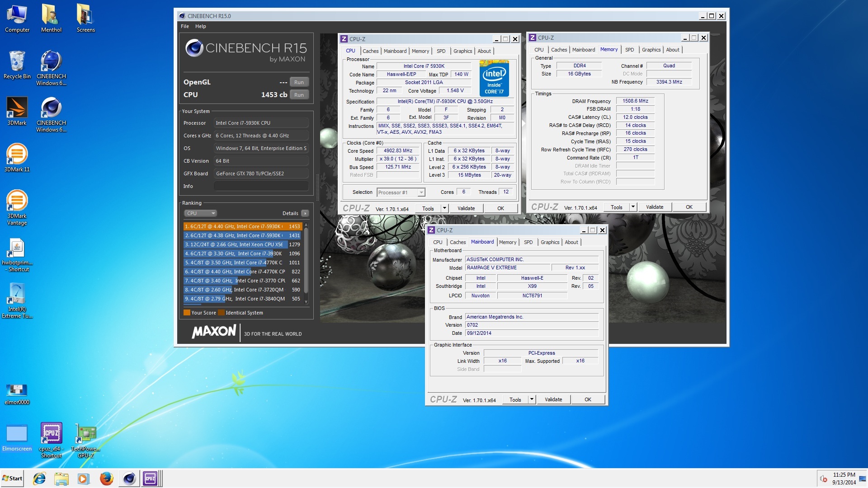This screenshot has width=868, height=488.
Task: Open Intel(R) Extreme Tuning icon
Action: (x=17, y=301)
